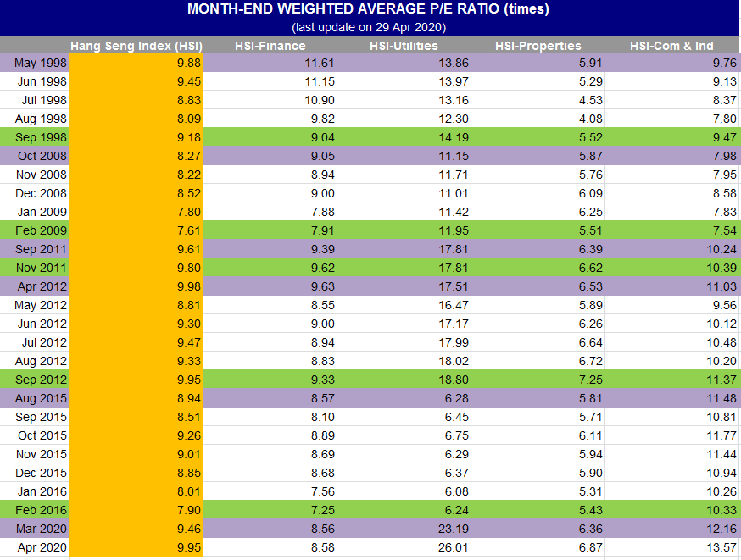Select the Nov 2008 row label

tap(41, 175)
